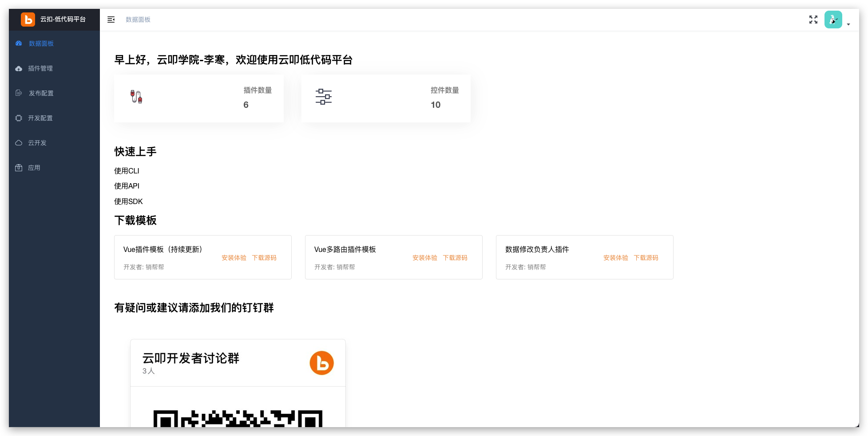Screen dimensions: 868x436
Task: Click the sliders icon on 控件数量 card
Action: pos(323,97)
